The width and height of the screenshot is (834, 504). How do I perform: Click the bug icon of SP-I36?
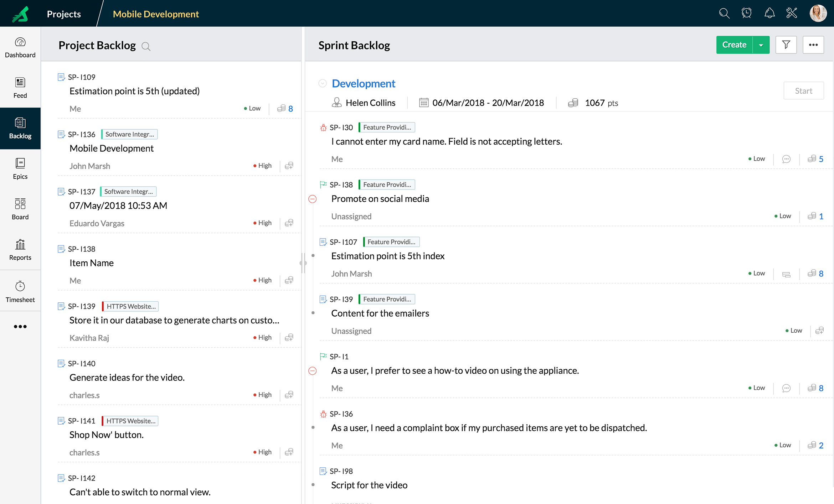coord(323,414)
